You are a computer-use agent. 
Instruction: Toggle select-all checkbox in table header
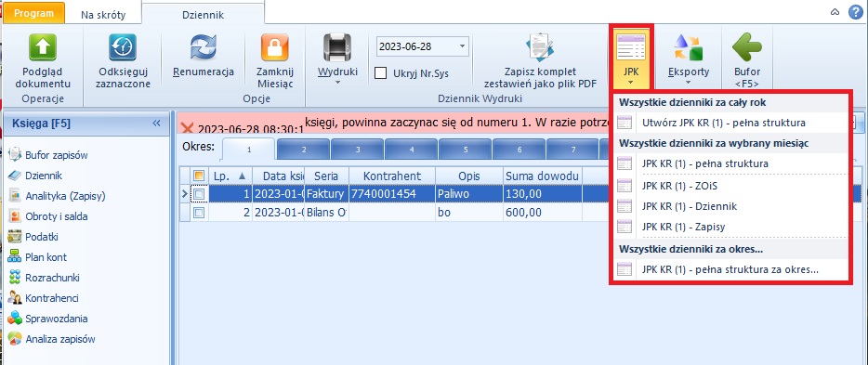click(199, 176)
